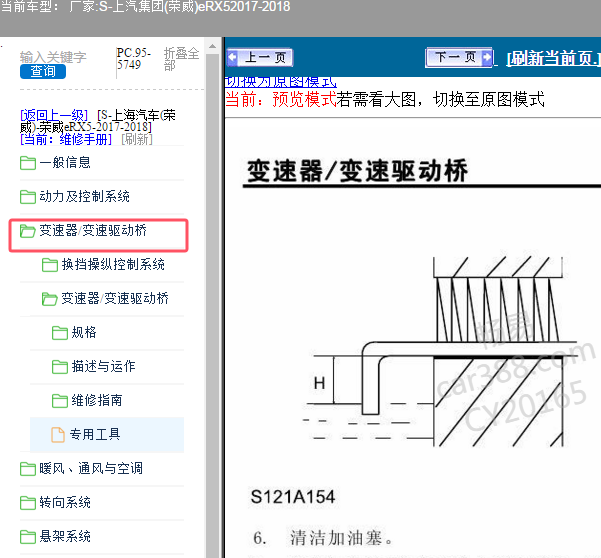This screenshot has height=558, width=601.
Task: Click the folder icon beside 规格
Action: click(60, 333)
